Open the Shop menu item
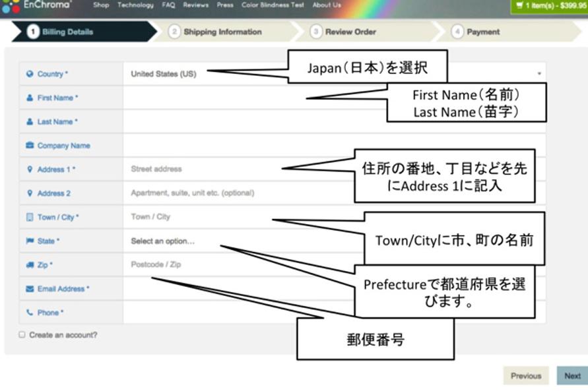Viewport: 588px width, 391px height. tap(101, 5)
